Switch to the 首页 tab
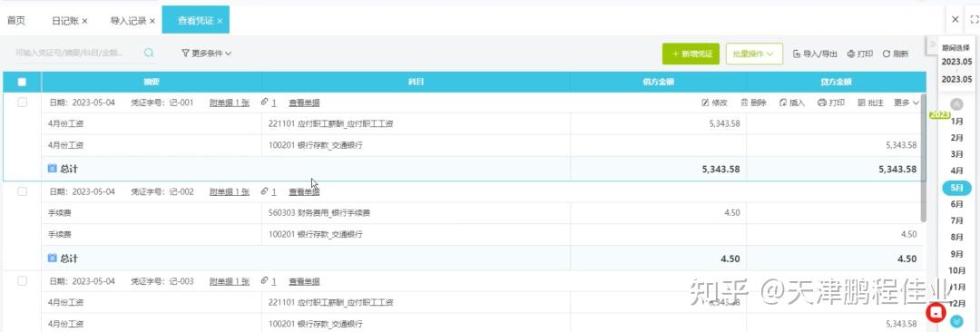The image size is (980, 332). 16,21
